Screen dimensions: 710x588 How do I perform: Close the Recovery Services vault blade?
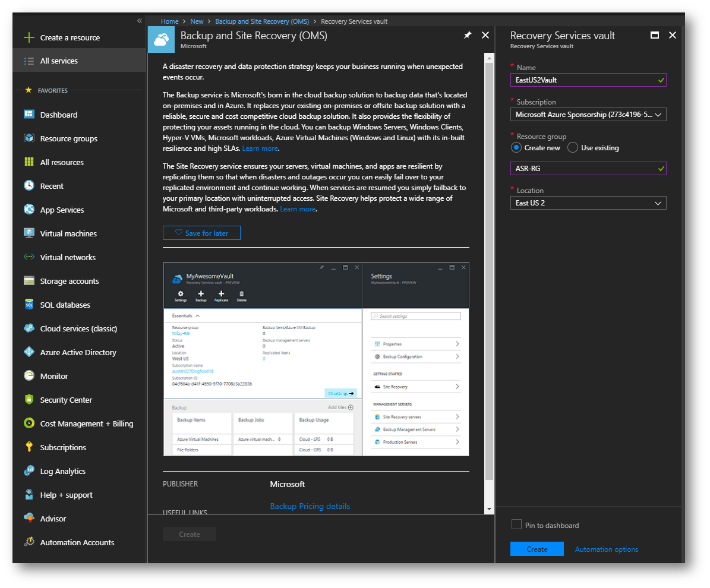[673, 35]
